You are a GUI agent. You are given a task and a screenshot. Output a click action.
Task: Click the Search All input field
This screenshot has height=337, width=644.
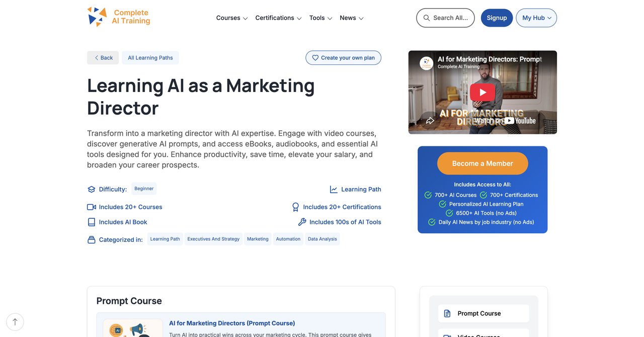[445, 18]
